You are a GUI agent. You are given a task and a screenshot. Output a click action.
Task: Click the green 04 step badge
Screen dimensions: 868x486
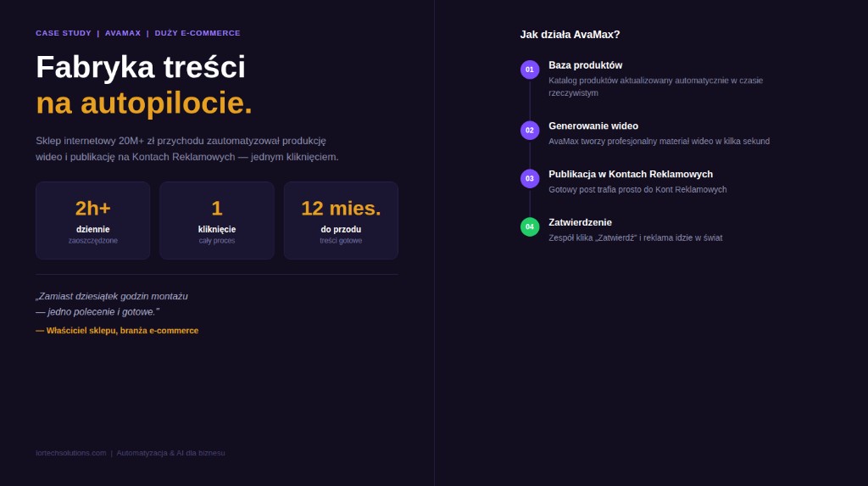coord(530,226)
